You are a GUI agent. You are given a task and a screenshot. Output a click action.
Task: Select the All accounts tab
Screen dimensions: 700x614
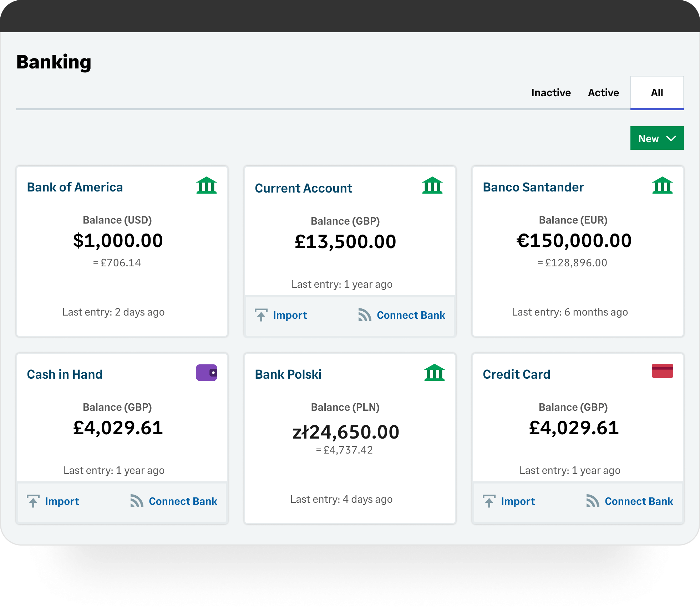pyautogui.click(x=657, y=93)
